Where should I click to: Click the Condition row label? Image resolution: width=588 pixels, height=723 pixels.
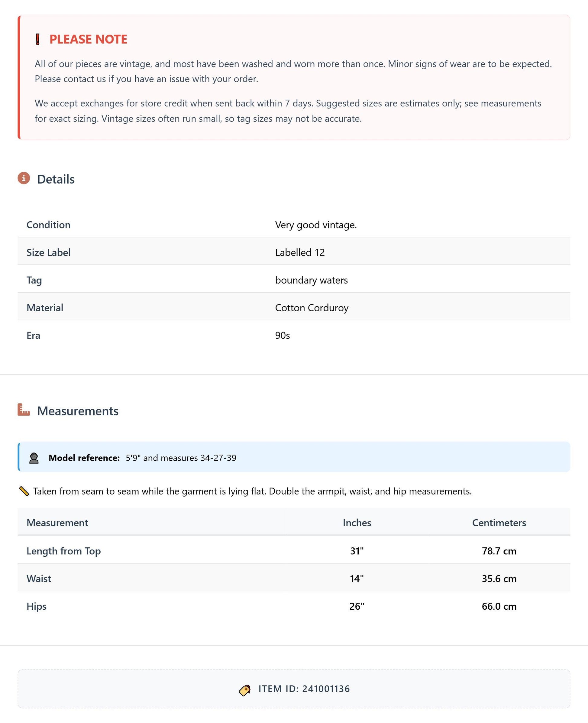pos(48,225)
